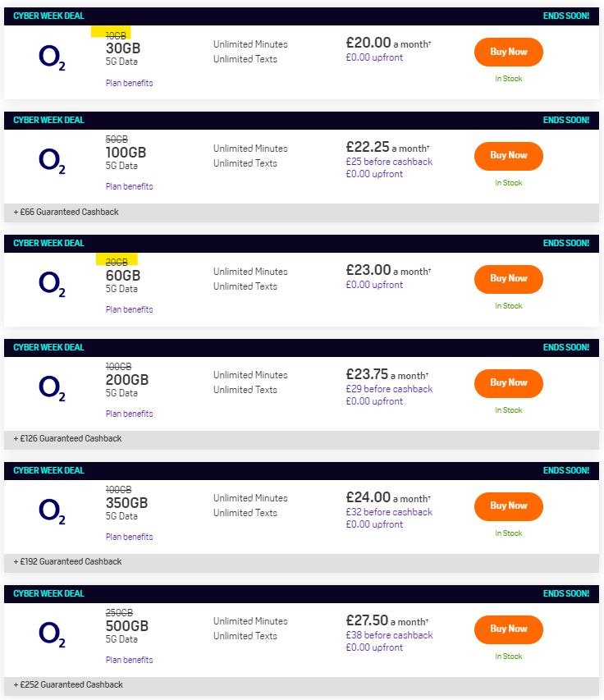Click the O2 logo on 30GB deal
Viewport: 604px width, 700px height.
[52, 57]
